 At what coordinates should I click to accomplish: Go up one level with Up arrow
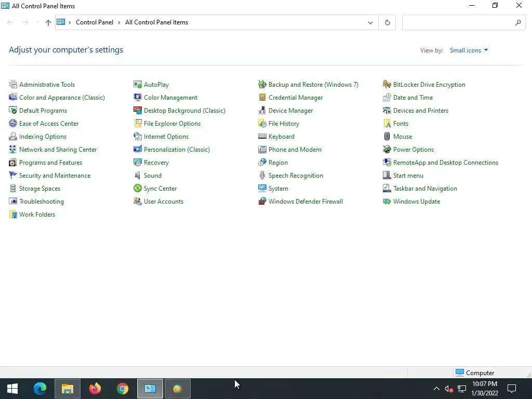(48, 23)
